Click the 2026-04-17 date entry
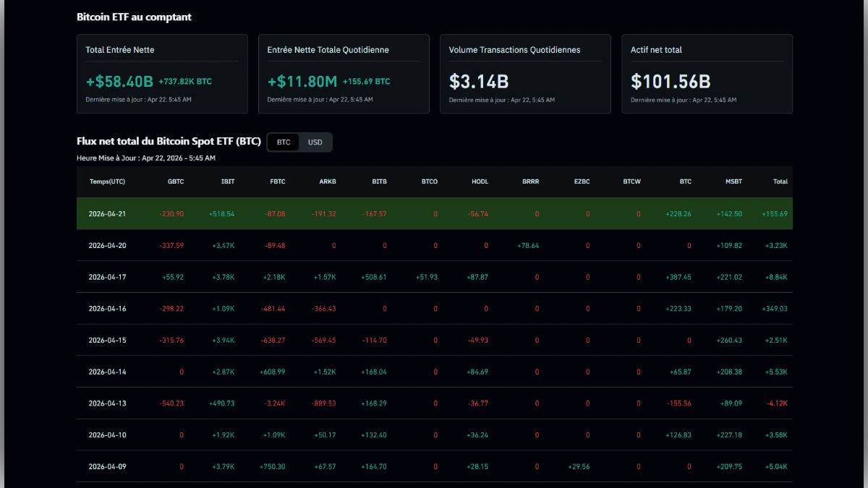The image size is (868, 488). [108, 277]
